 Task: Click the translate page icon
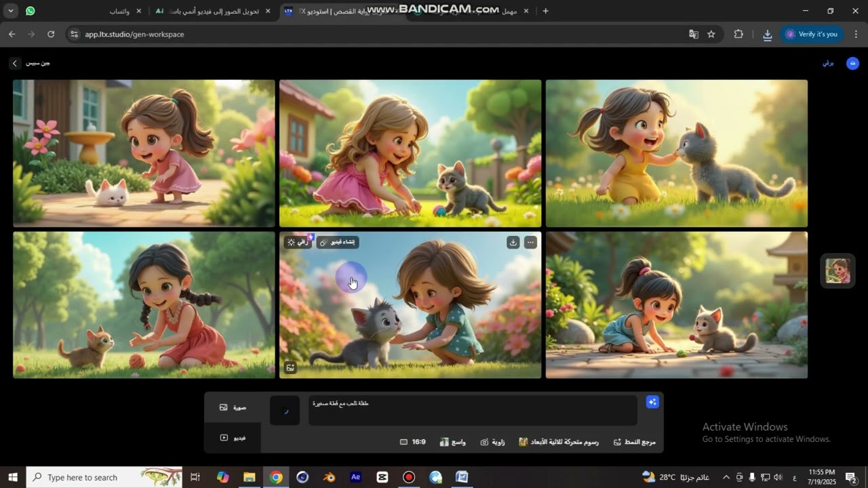tap(694, 34)
